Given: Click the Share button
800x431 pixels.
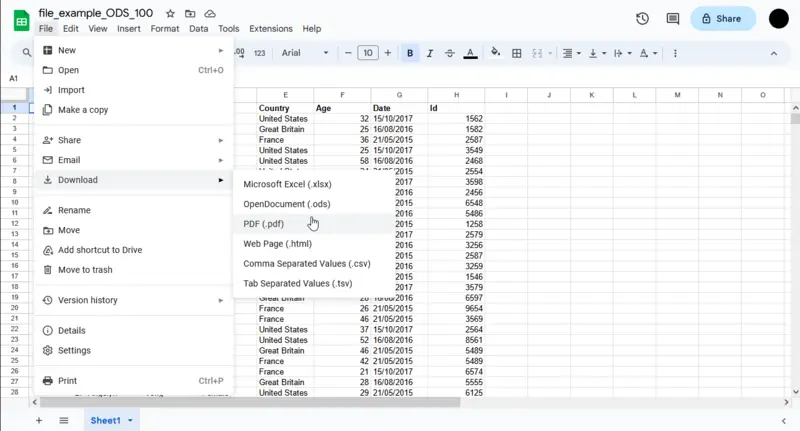Looking at the screenshot, I should click(x=723, y=19).
